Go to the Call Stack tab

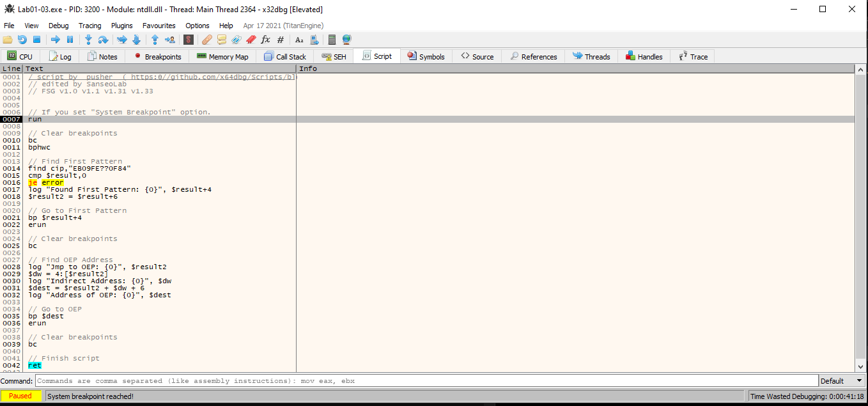point(285,57)
